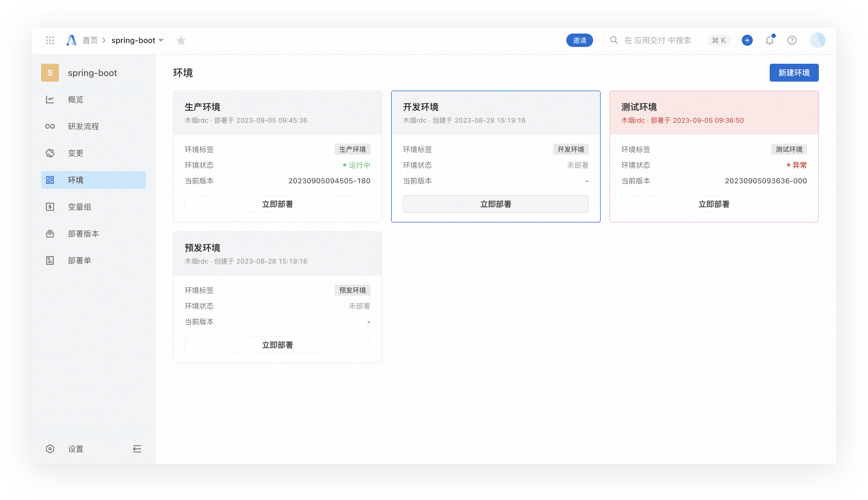Click the 环境 grid icon in sidebar

[x=50, y=180]
